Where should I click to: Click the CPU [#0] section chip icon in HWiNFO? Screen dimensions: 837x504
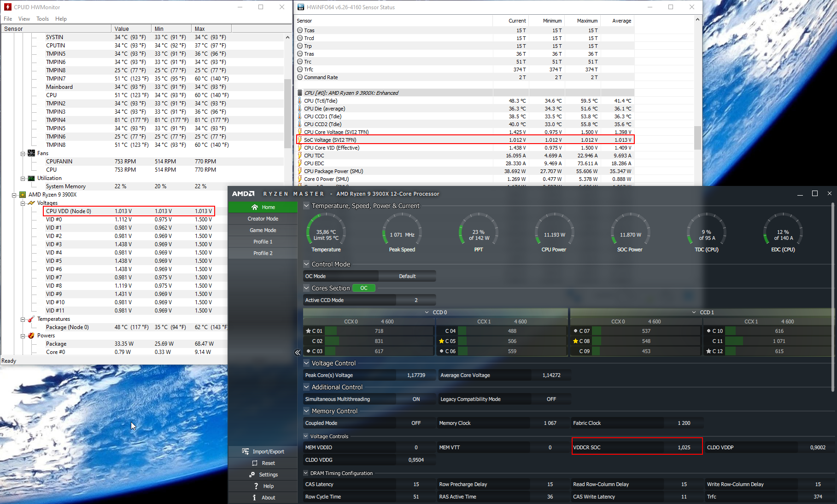click(x=300, y=93)
